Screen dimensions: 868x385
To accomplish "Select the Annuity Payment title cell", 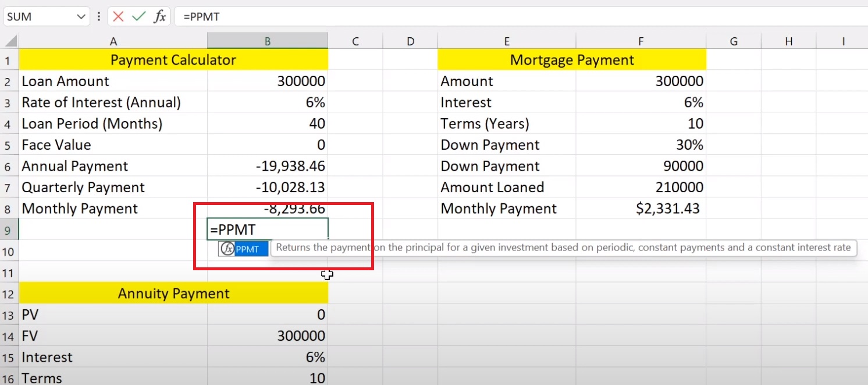I will point(173,294).
